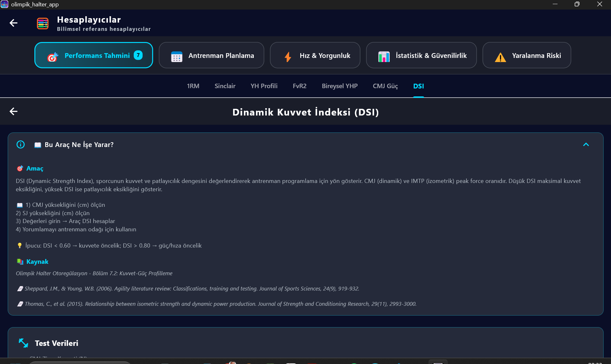Go to the Bireysel YHP tab
611x364 pixels.
click(x=339, y=86)
